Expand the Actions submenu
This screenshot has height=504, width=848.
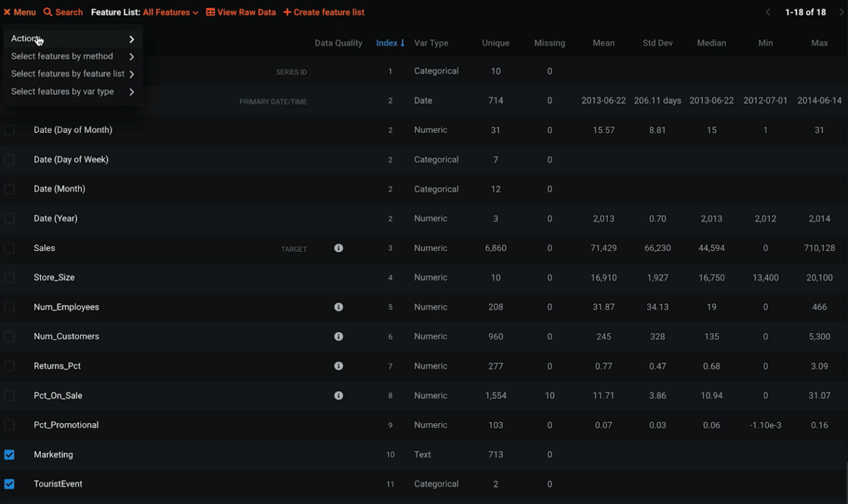tap(72, 39)
